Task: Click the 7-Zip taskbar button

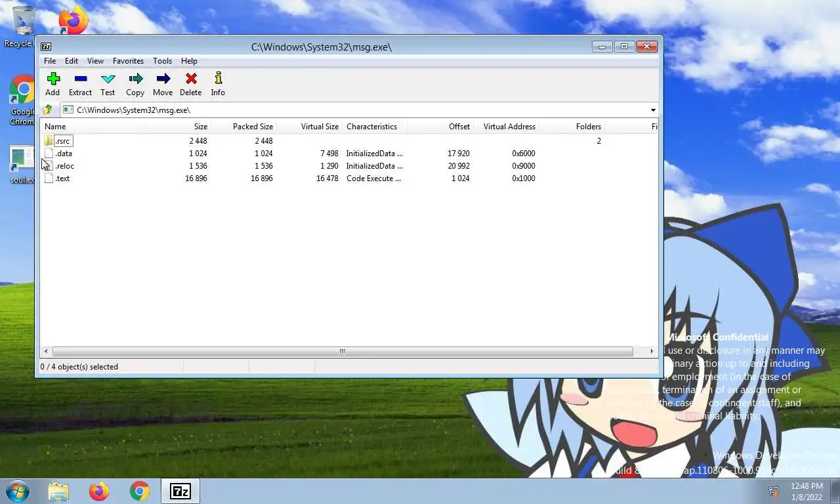Action: (x=180, y=491)
